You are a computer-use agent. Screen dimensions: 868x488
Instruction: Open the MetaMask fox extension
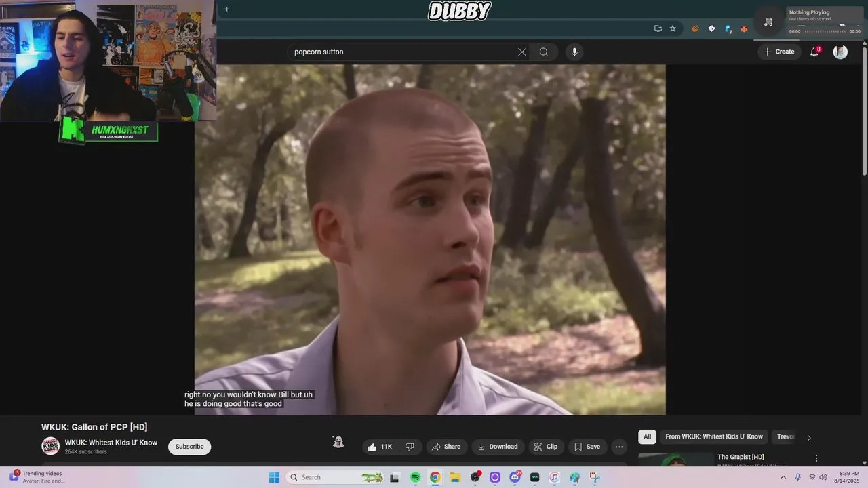click(744, 28)
